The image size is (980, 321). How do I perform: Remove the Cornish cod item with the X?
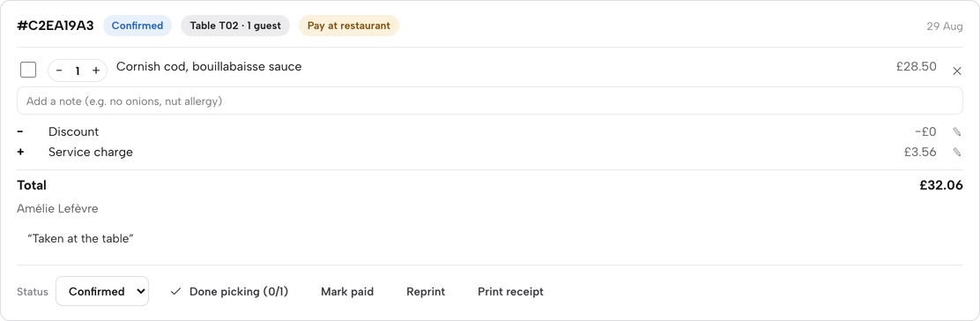956,71
